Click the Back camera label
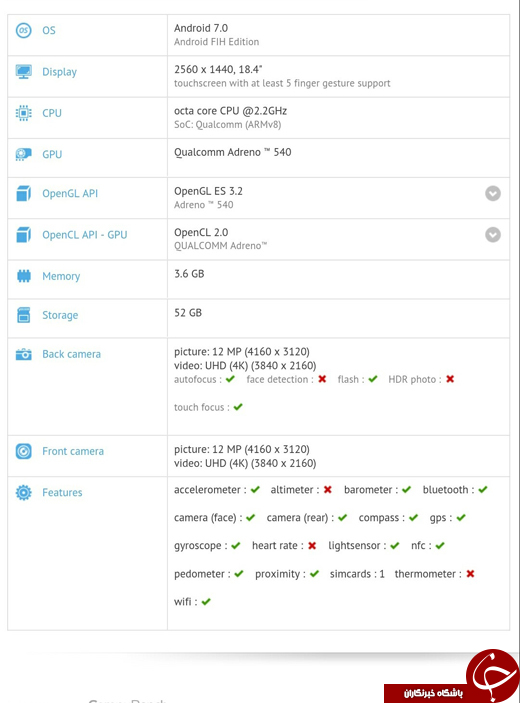Viewport: 520px width, 703px height. coord(71,354)
